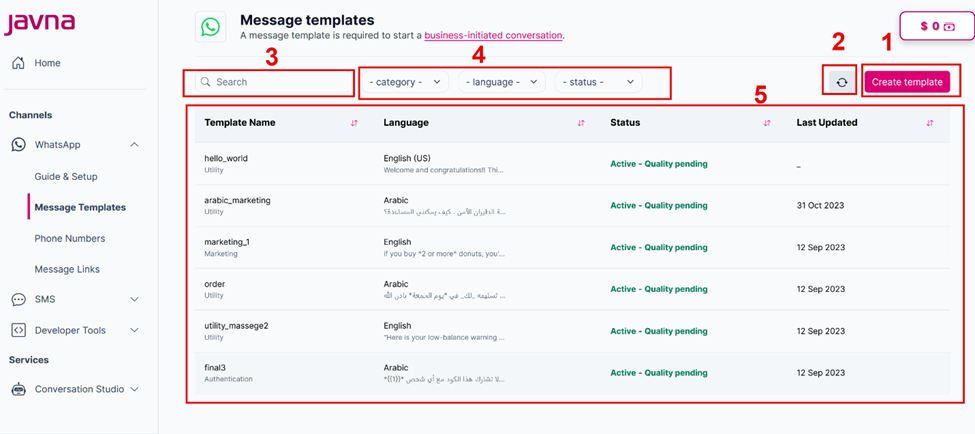Sort by Template Name column arrows
The height and width of the screenshot is (434, 975).
pos(354,123)
